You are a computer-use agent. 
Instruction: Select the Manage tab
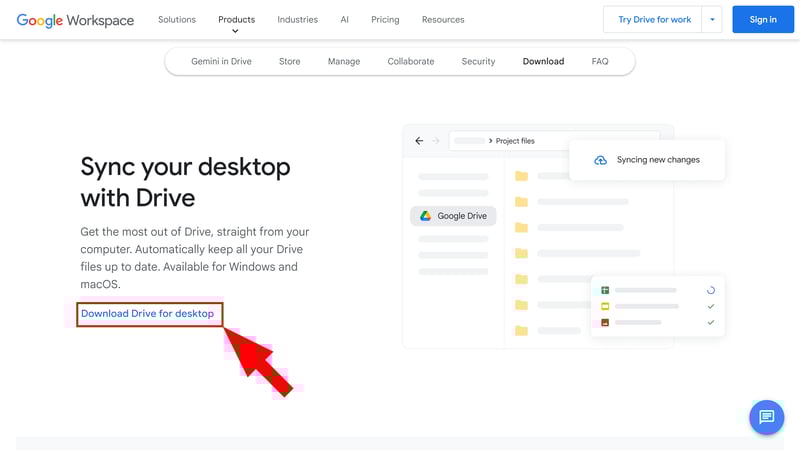344,61
